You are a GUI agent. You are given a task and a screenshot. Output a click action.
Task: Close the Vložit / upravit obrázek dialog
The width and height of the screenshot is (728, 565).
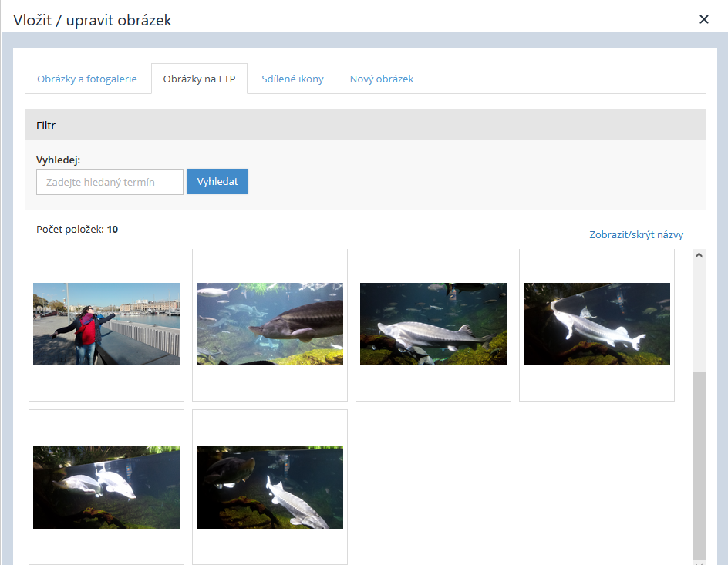703,19
